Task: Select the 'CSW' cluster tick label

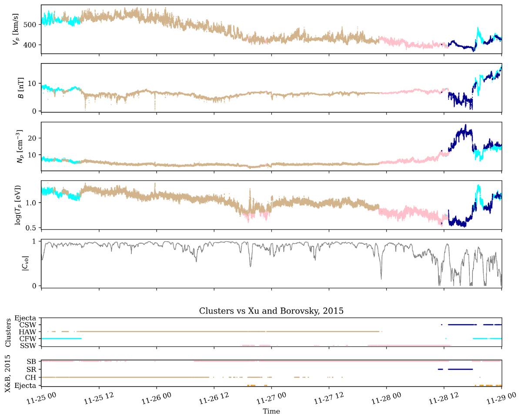Action: pyautogui.click(x=30, y=325)
